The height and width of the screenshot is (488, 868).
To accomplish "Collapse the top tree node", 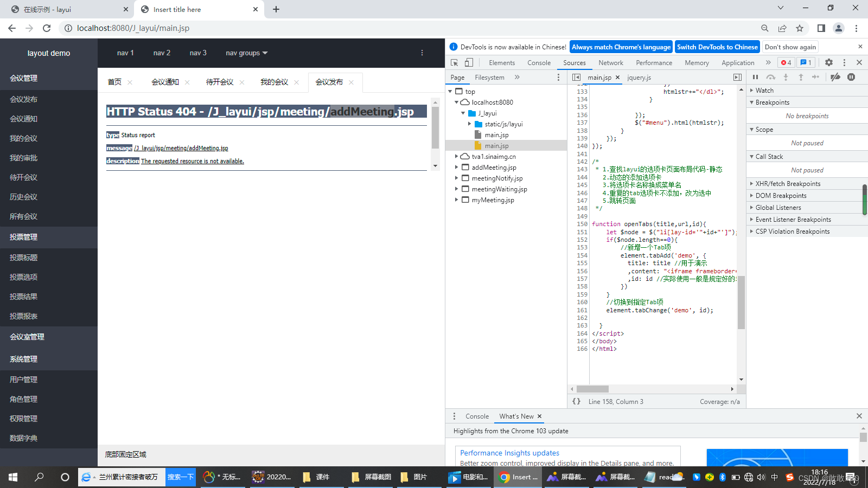I will click(450, 92).
